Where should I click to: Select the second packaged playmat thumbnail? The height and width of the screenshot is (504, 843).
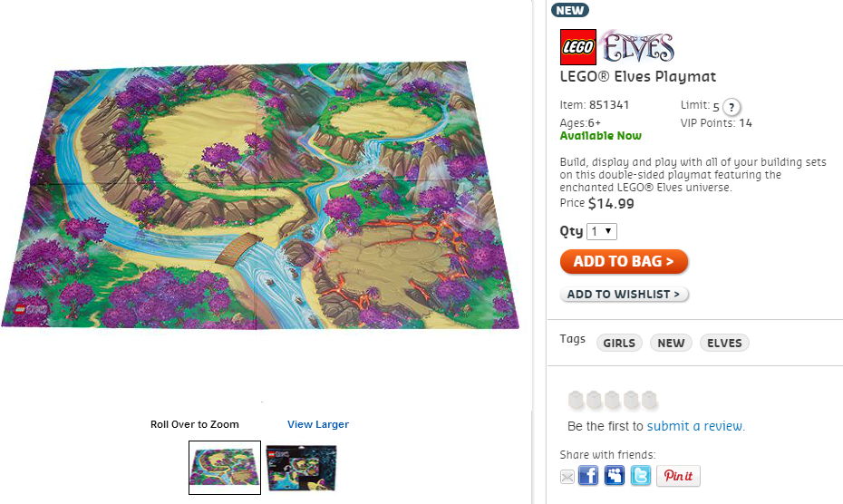tap(302, 468)
